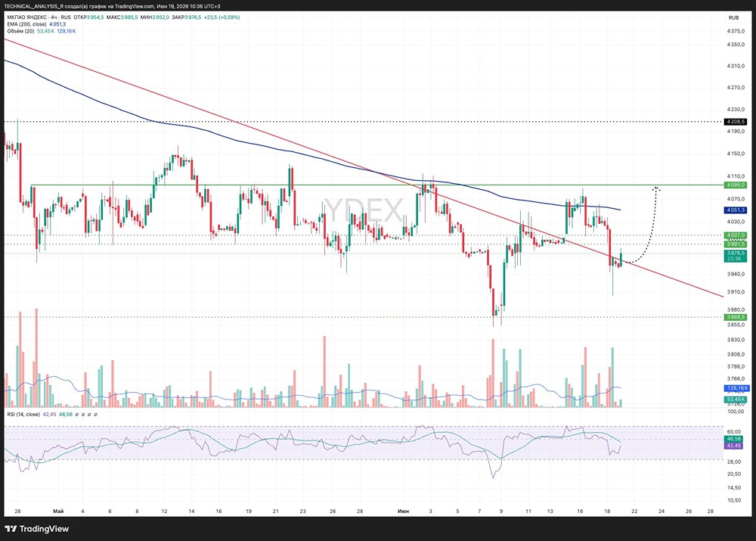Click the current price label 3976,5 with countdown

click(736, 256)
